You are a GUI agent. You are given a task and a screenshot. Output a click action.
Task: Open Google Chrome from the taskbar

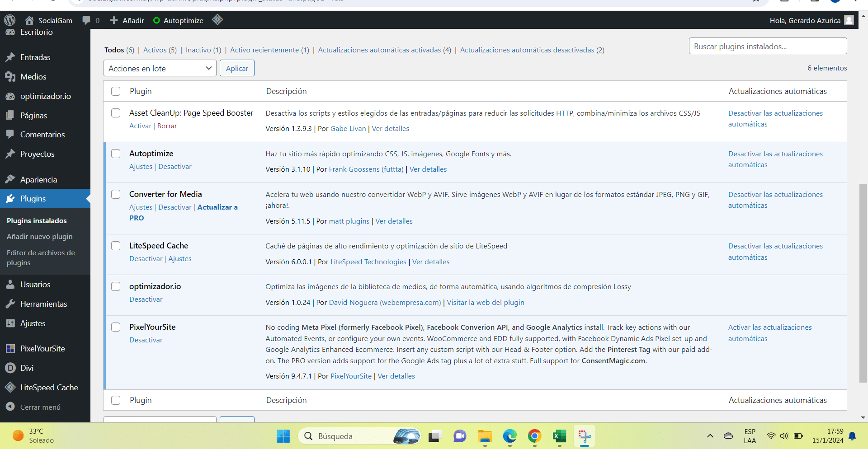click(x=535, y=436)
